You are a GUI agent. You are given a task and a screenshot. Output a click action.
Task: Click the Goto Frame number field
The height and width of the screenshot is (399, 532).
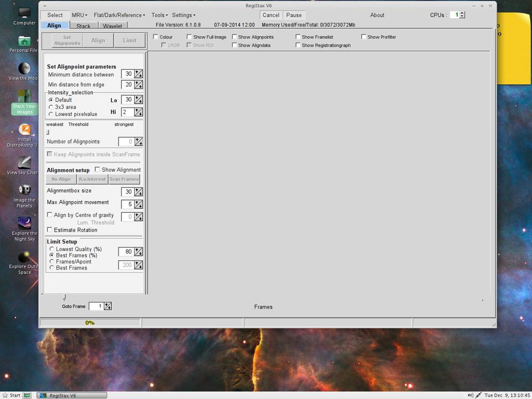click(96, 306)
